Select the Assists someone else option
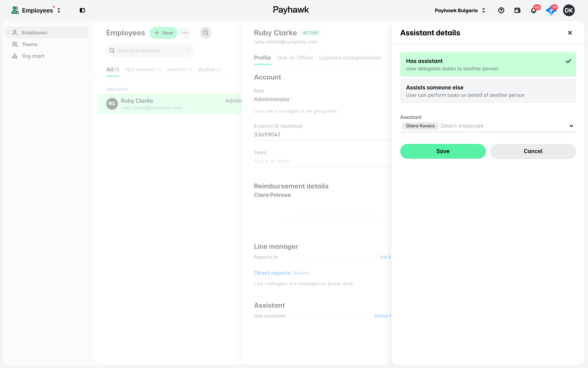This screenshot has width=588, height=368. coord(488,91)
